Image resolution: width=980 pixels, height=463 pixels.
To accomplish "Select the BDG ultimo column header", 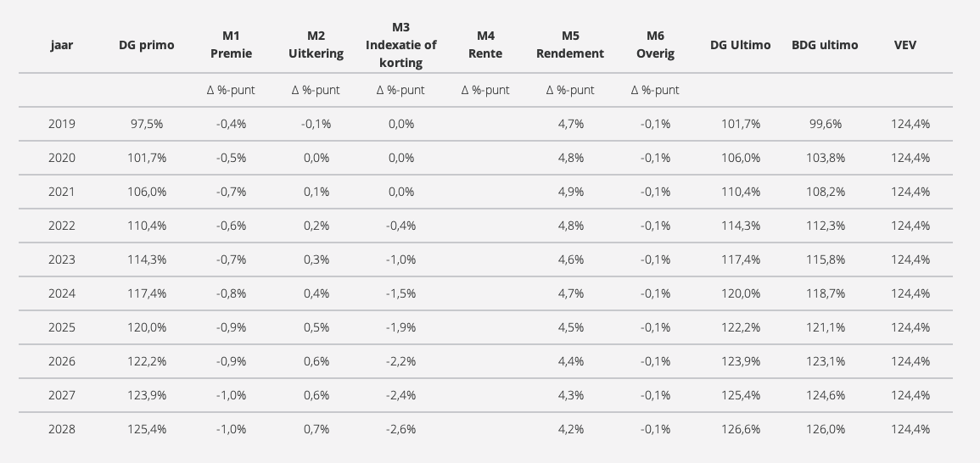I will click(825, 45).
